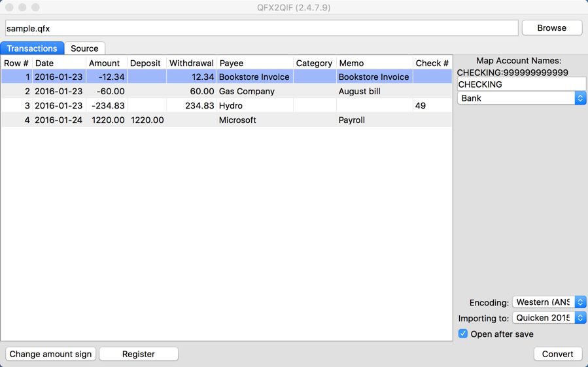Click the sample.qfx file path field

pos(262,28)
